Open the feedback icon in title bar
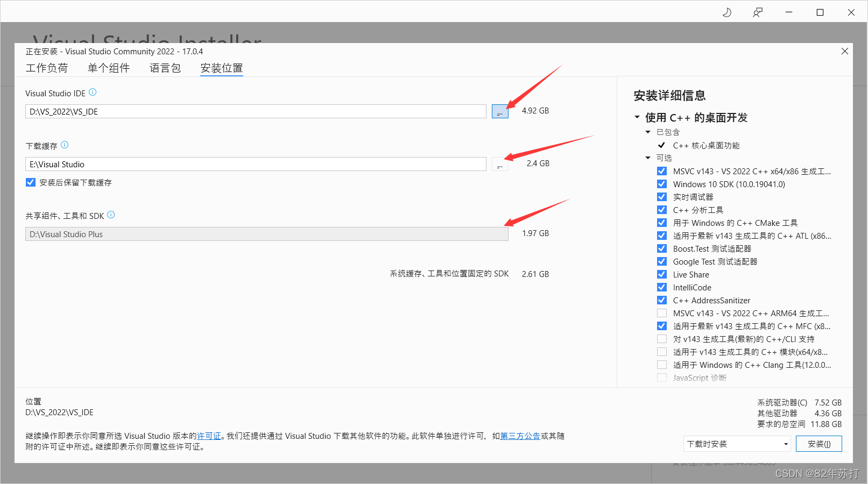Viewport: 868px width, 484px height. tap(758, 12)
